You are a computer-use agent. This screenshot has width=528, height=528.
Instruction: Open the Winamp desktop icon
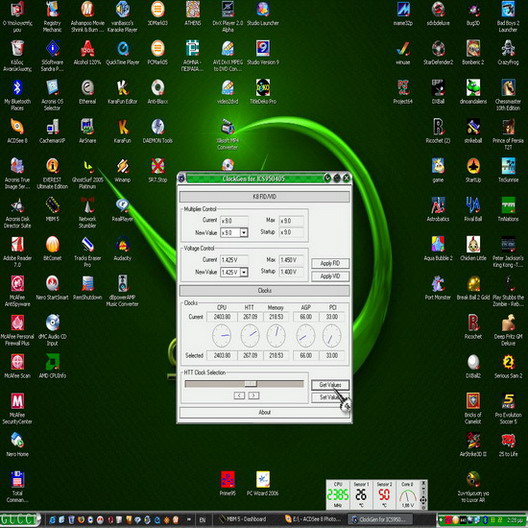click(x=123, y=170)
